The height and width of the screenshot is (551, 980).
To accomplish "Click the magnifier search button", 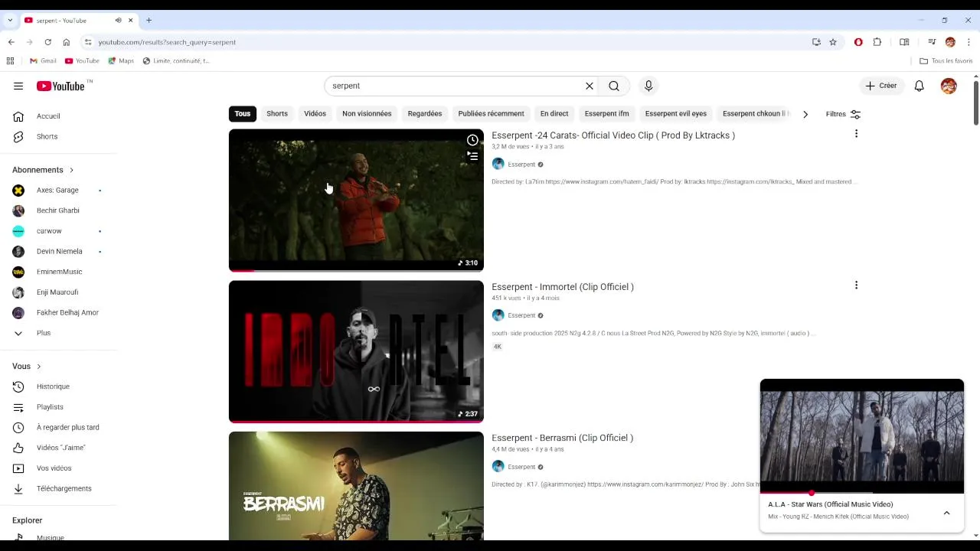I will 614,86.
